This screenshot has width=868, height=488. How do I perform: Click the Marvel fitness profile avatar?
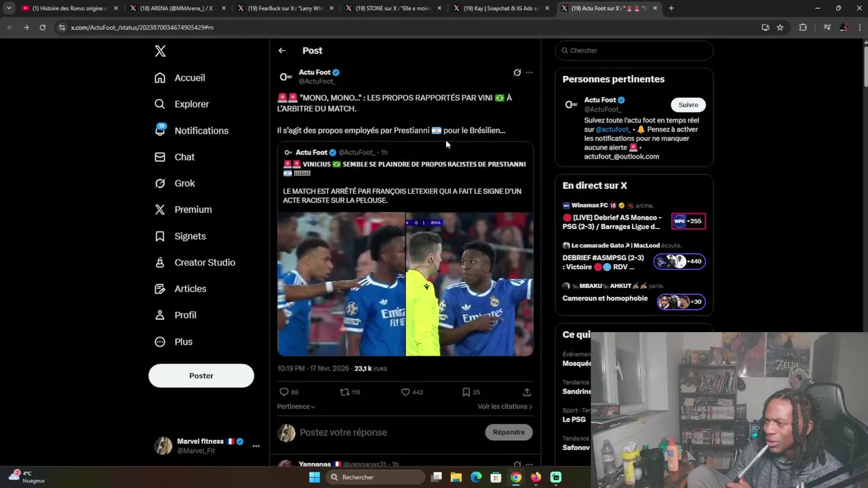pyautogui.click(x=163, y=445)
